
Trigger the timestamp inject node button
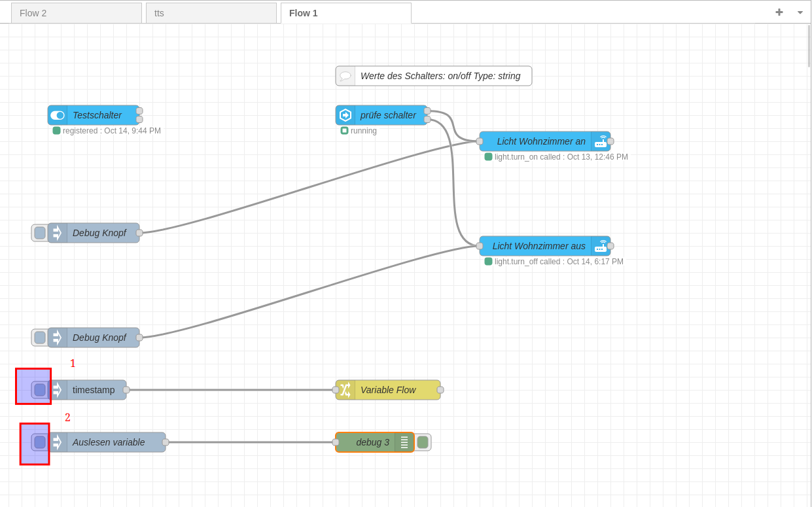[x=40, y=390]
